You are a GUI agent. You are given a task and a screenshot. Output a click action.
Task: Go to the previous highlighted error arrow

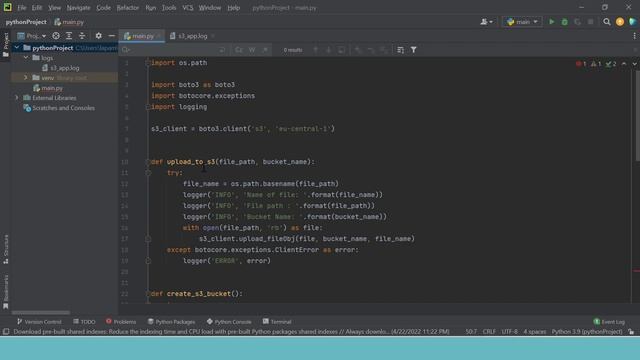pyautogui.click(x=624, y=64)
